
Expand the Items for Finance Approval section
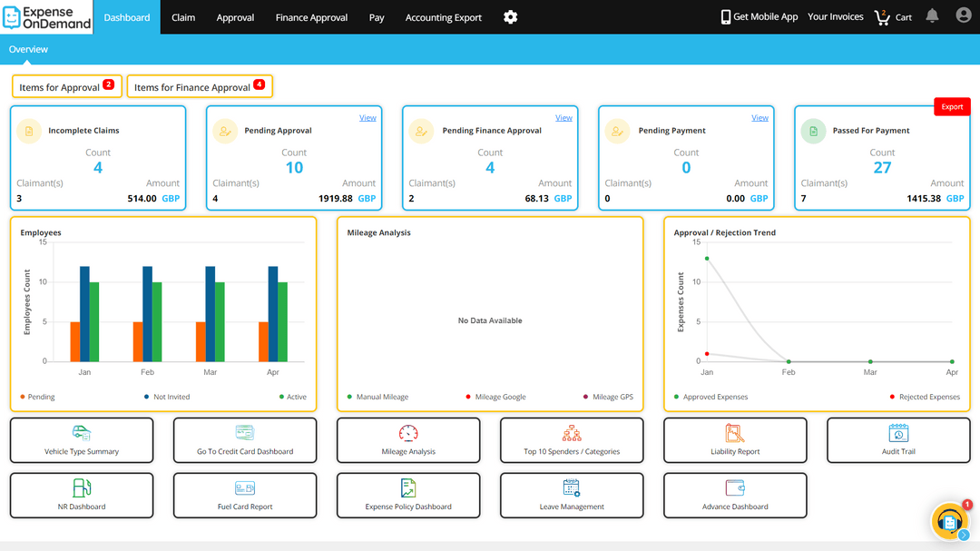coord(200,85)
